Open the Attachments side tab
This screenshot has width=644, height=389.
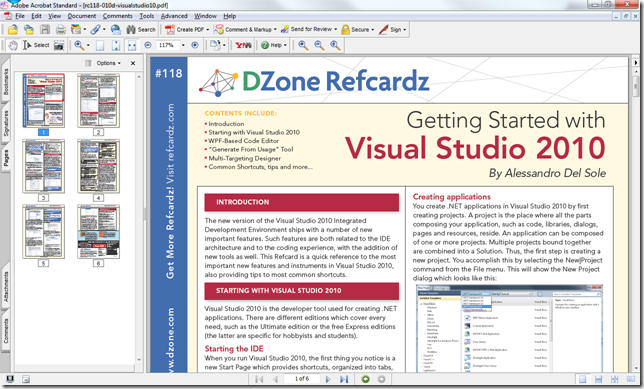pos(6,286)
